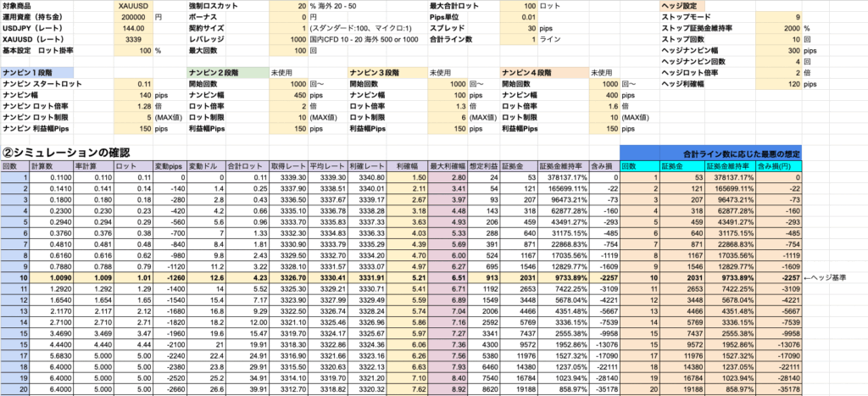
Task: Click the ヘッジ利確幅 value 120
Action: point(779,84)
